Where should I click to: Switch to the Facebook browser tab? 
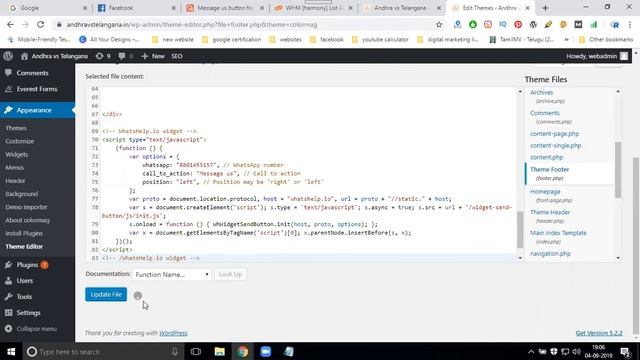[136, 8]
